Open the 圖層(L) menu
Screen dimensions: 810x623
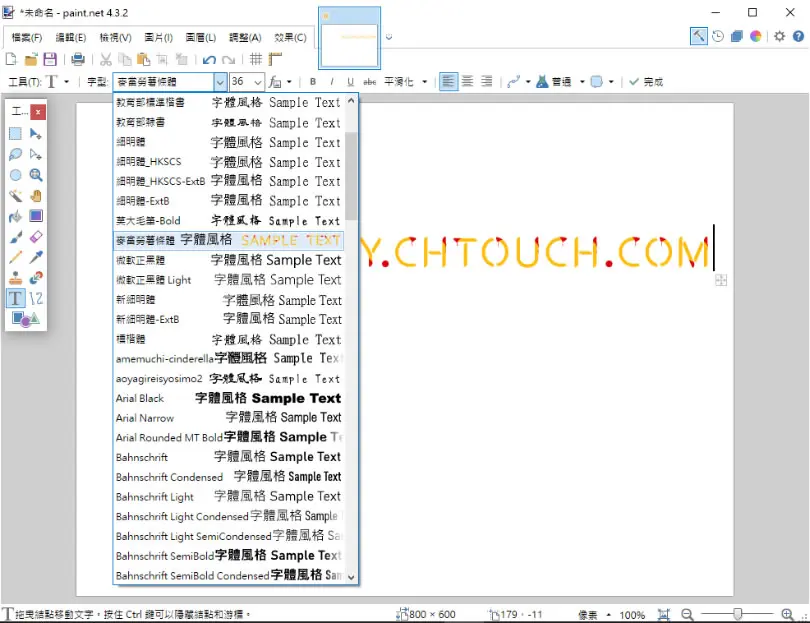click(x=200, y=38)
